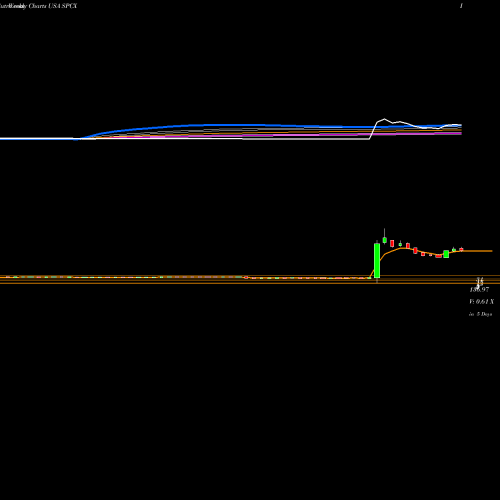This screenshot has width=500, height=500.
Task: Click the orange average line extending right of the candles
Action: point(477,251)
